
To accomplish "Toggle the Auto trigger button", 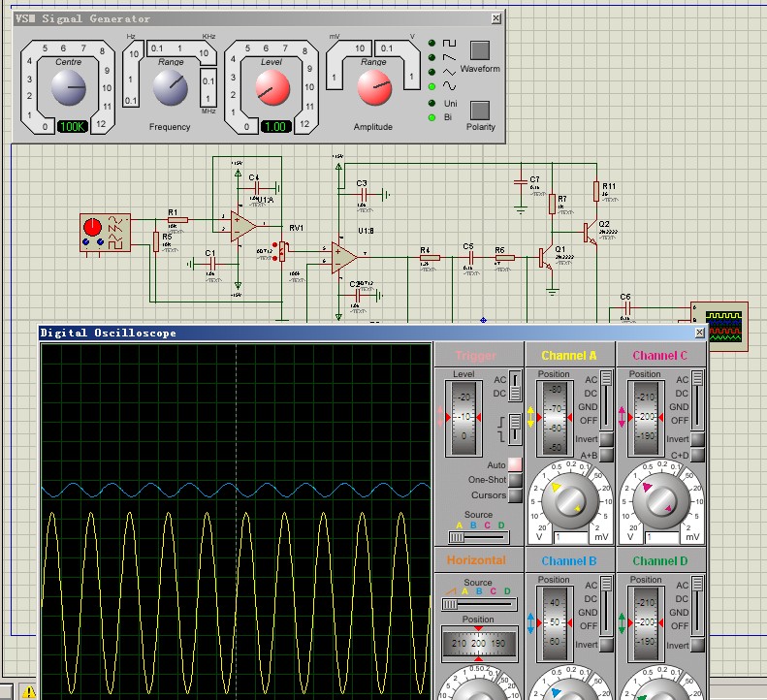I will tap(515, 465).
